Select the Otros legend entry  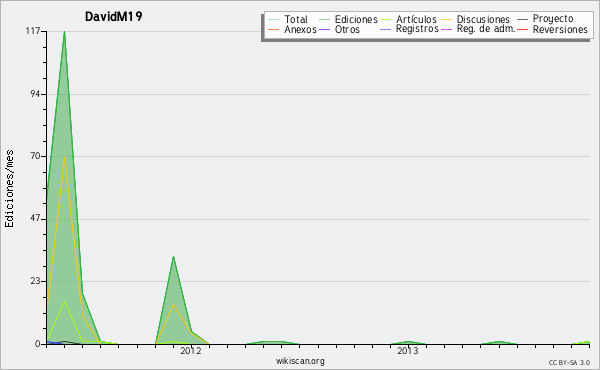tap(339, 29)
